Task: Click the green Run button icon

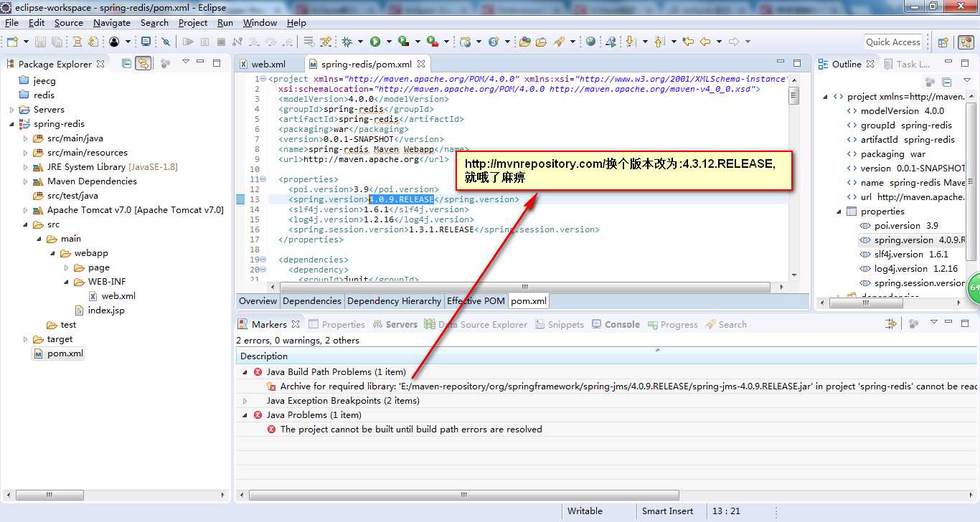Action: tap(375, 42)
